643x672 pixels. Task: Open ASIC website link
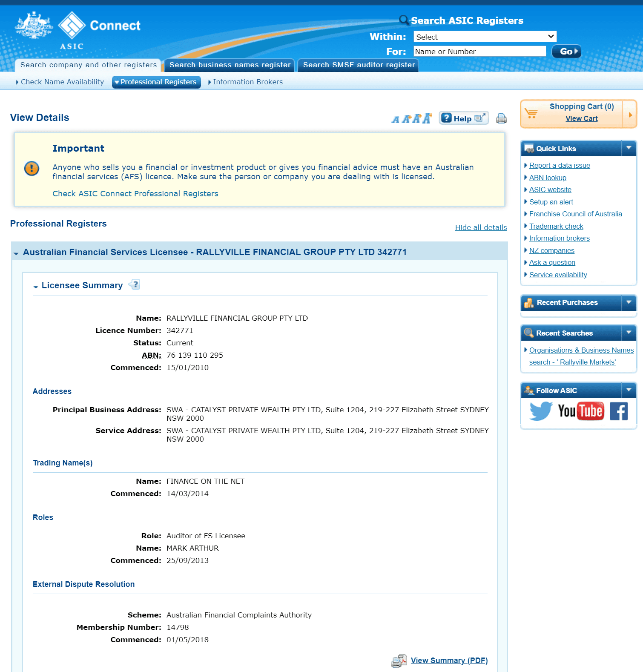coord(550,190)
